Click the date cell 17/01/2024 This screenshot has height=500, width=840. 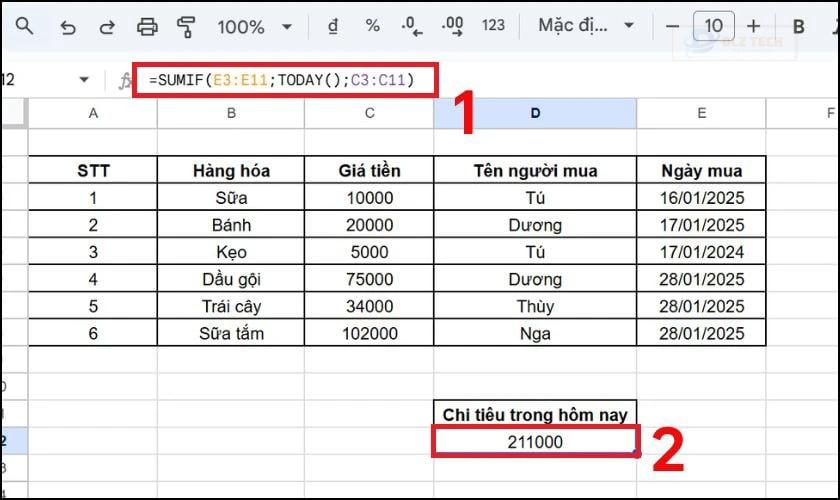701,252
